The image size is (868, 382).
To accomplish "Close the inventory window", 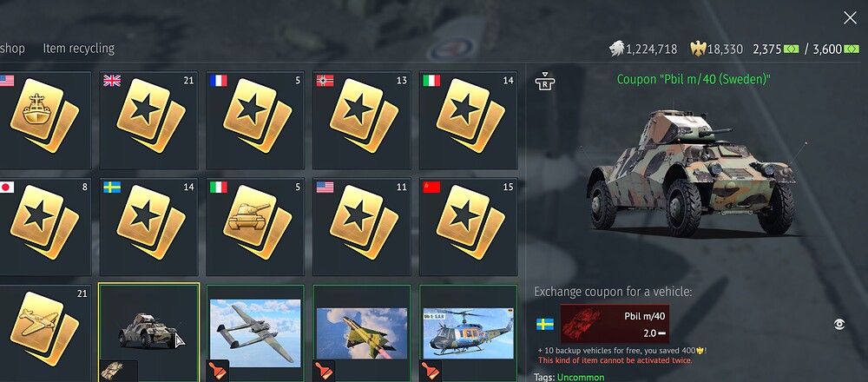I will tap(850, 18).
